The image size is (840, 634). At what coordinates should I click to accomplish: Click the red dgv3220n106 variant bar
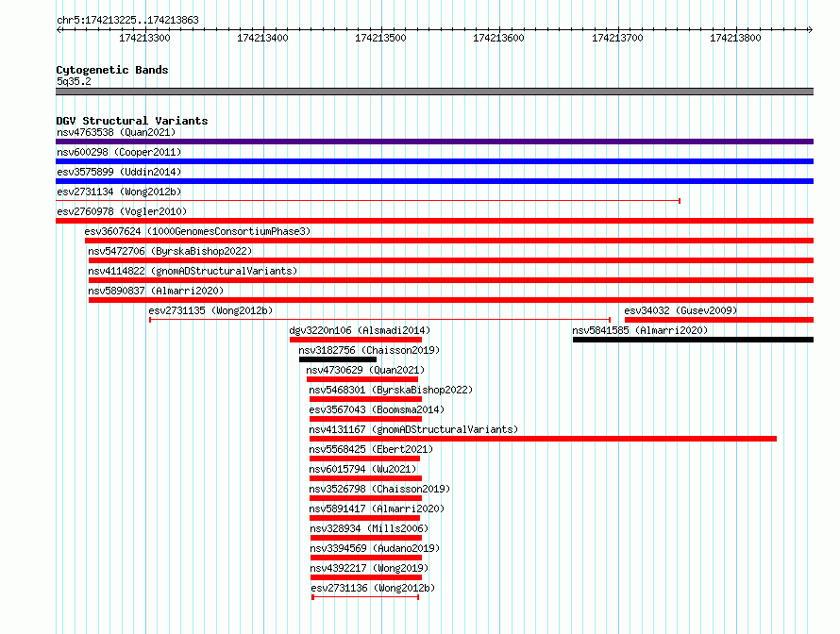click(x=356, y=340)
